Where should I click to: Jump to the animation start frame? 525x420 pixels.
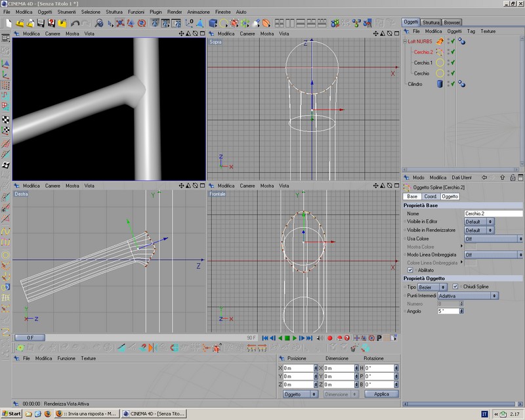(265, 338)
